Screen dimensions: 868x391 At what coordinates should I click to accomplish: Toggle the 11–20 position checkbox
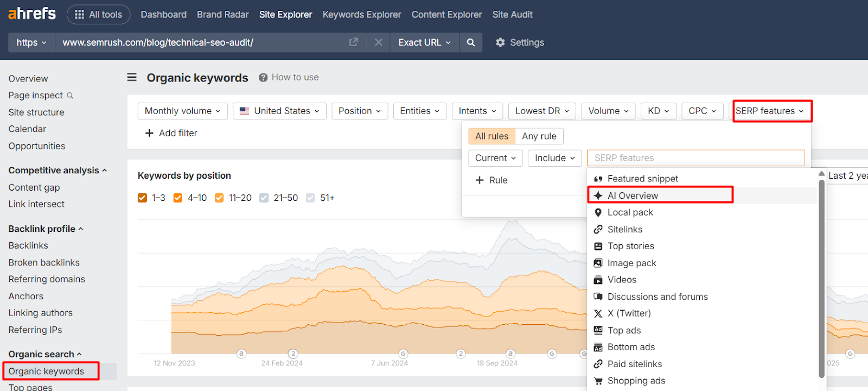pos(219,198)
